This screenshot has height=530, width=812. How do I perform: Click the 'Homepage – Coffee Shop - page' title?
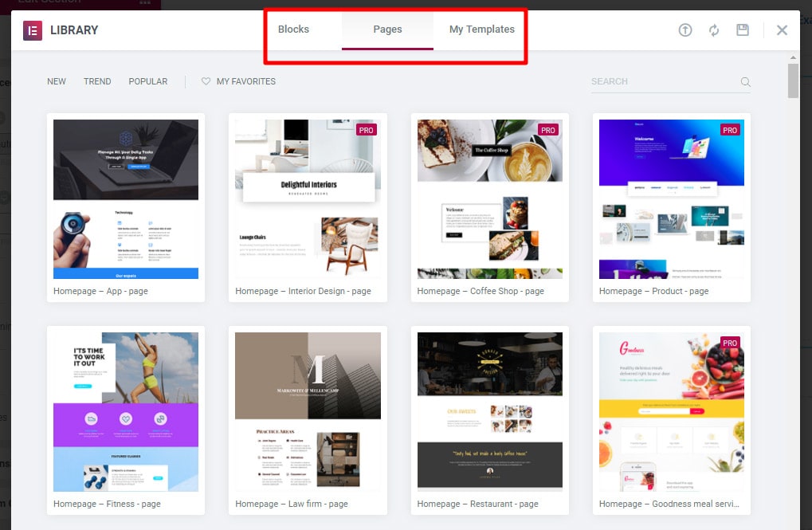(481, 291)
